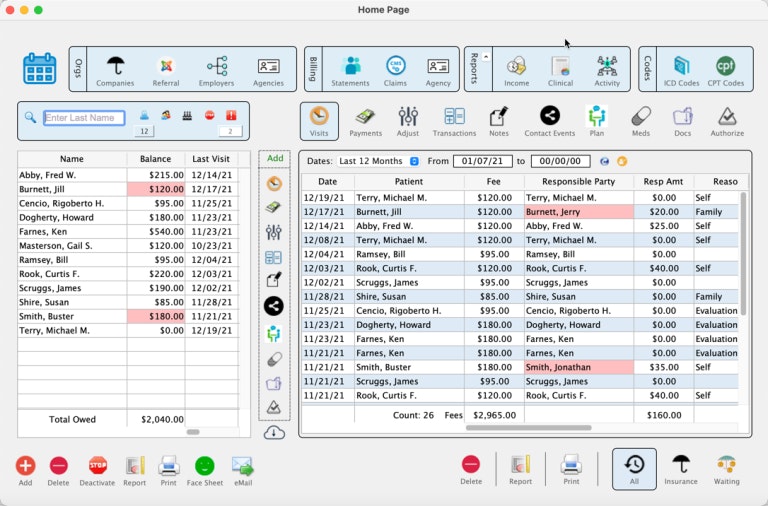
Task: Click the eMail button
Action: (x=242, y=471)
